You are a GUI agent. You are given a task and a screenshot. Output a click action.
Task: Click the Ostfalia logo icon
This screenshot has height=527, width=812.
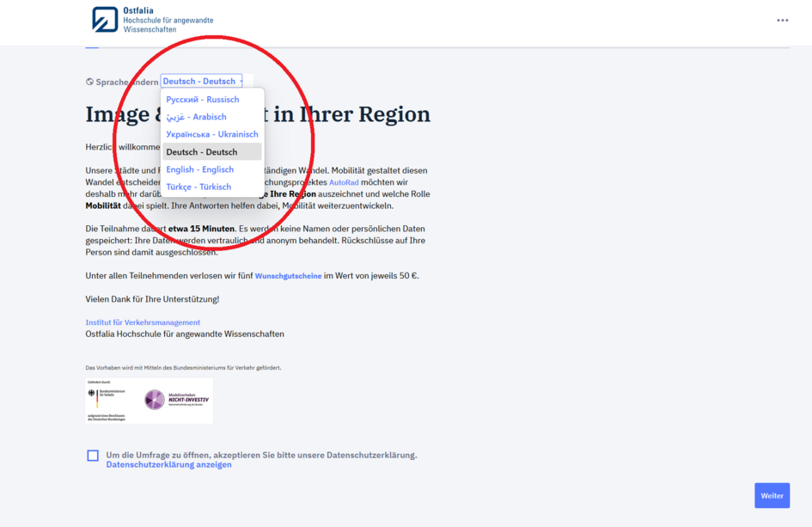105,20
